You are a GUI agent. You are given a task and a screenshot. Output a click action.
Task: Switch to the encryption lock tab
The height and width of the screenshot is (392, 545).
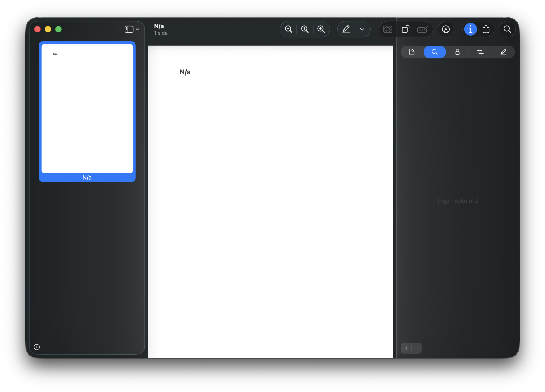click(x=457, y=52)
